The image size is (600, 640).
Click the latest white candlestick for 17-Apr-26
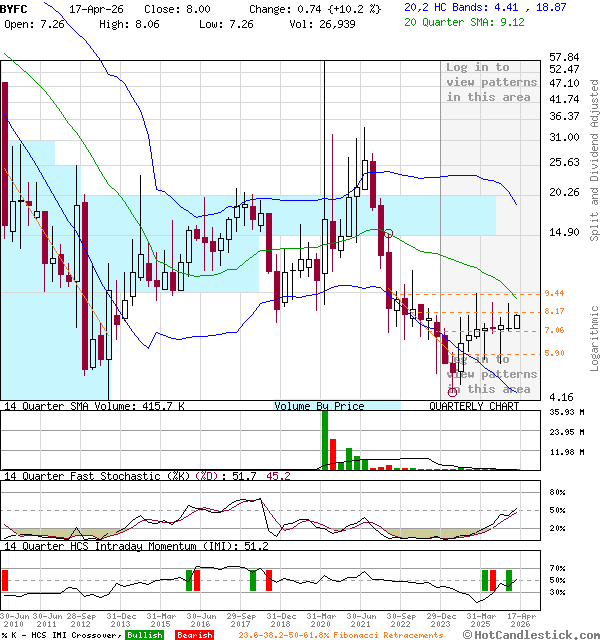[516, 321]
